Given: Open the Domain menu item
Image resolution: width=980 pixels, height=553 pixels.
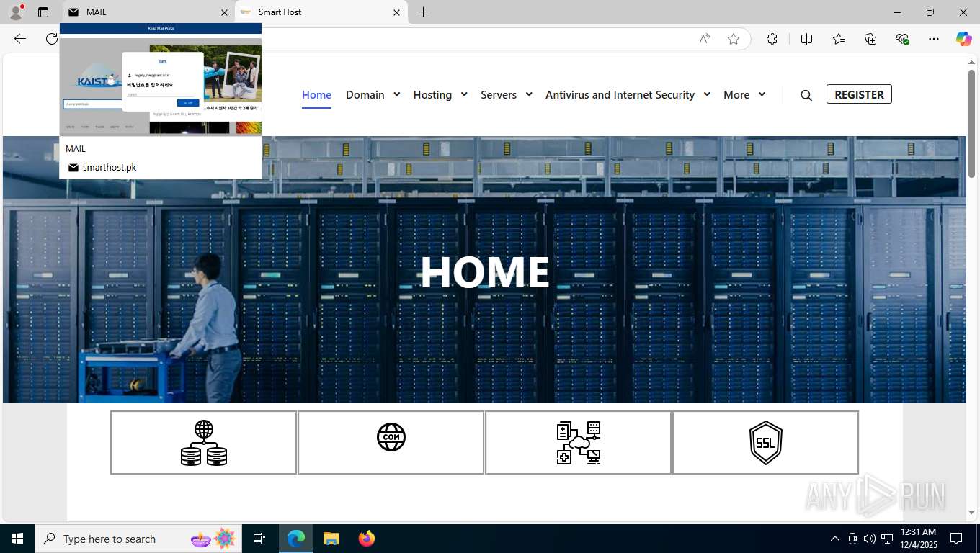Looking at the screenshot, I should (365, 95).
